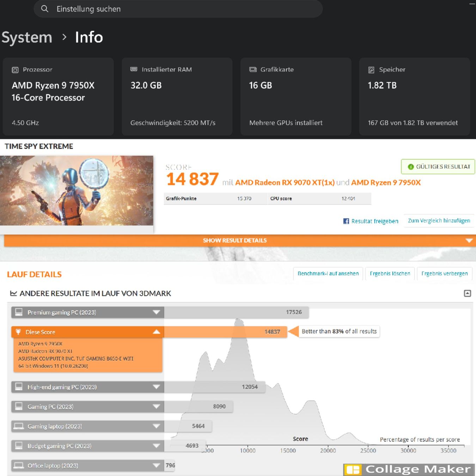The image size is (476, 476).
Task: Click Ergebnis löschen button
Action: point(390,274)
